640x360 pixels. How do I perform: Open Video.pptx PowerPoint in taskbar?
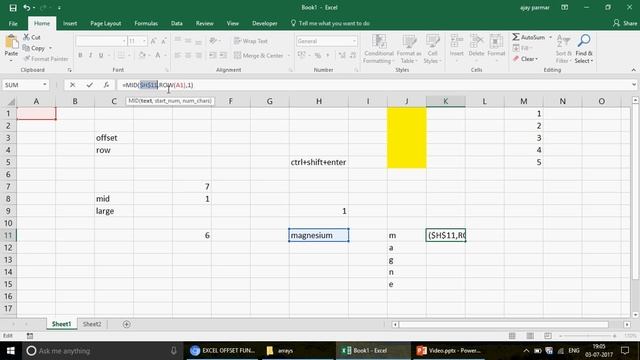(449, 351)
